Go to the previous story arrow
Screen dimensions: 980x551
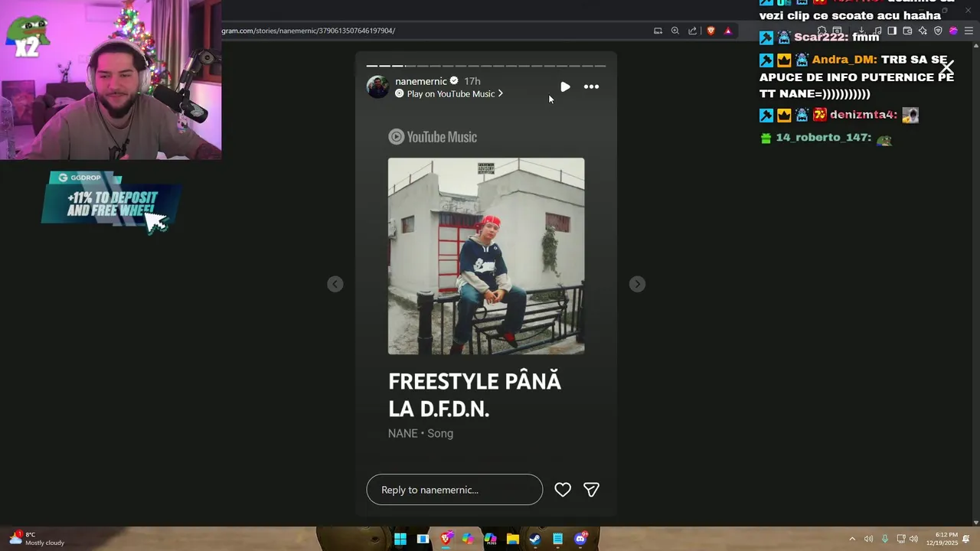[x=335, y=284]
